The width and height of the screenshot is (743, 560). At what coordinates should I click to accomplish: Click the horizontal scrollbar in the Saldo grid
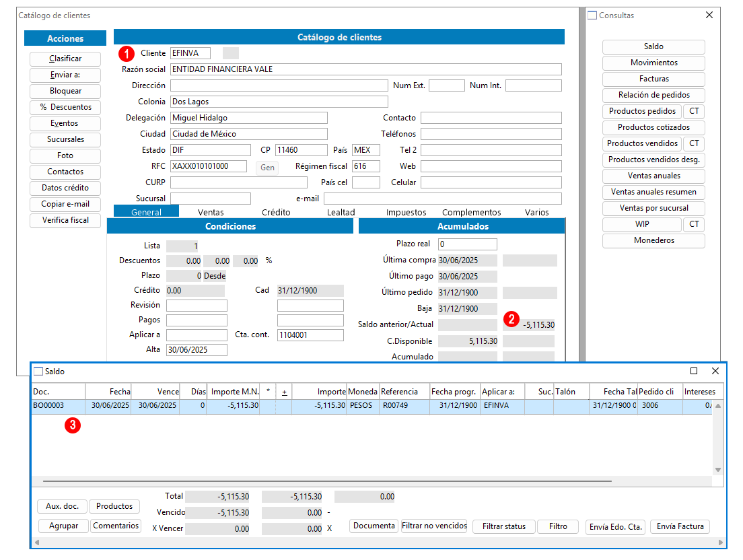pos(327,481)
